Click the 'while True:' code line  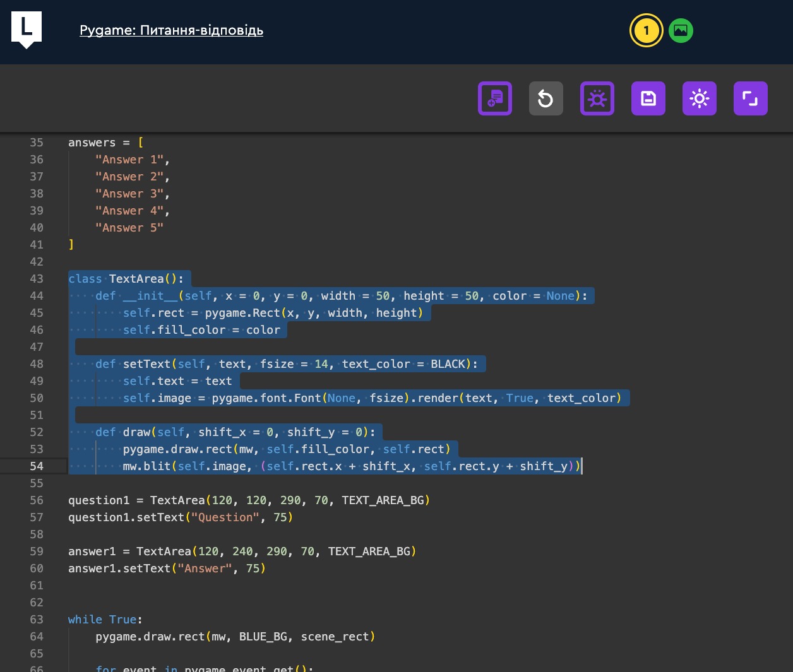[105, 620]
